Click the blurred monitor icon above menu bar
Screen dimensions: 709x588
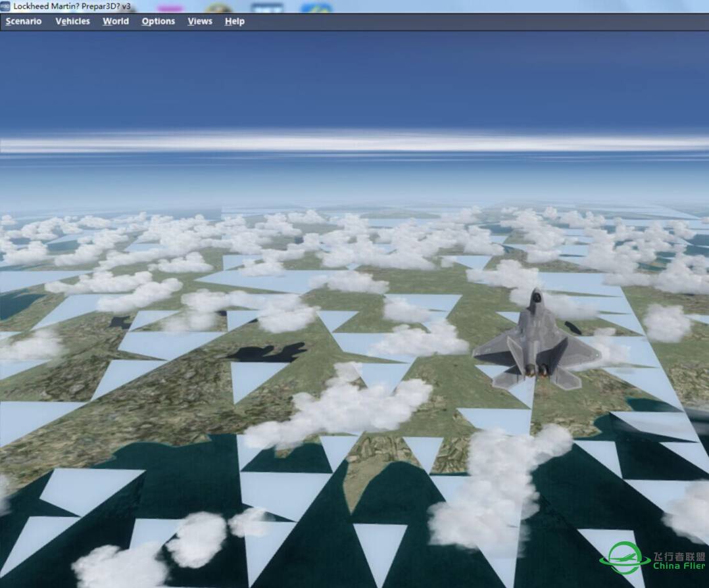click(x=267, y=8)
